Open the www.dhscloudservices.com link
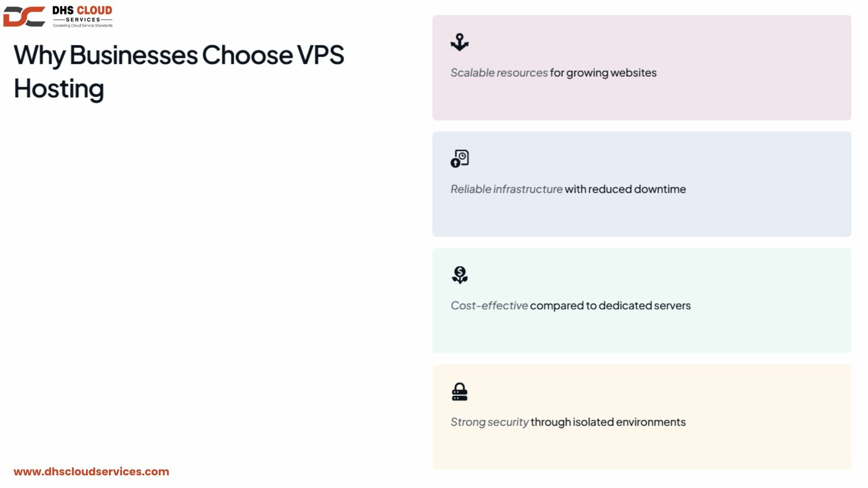This screenshot has width=868, height=488. click(91, 471)
